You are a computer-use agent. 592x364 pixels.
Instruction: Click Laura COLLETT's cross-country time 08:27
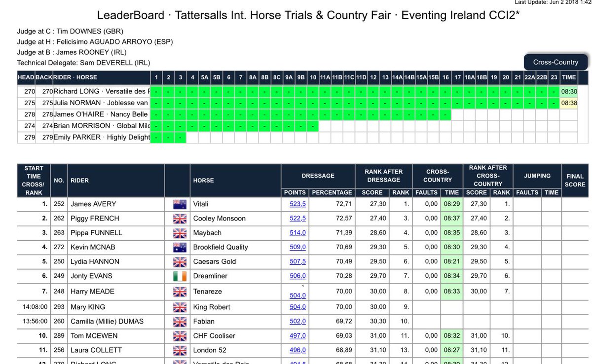[451, 350]
